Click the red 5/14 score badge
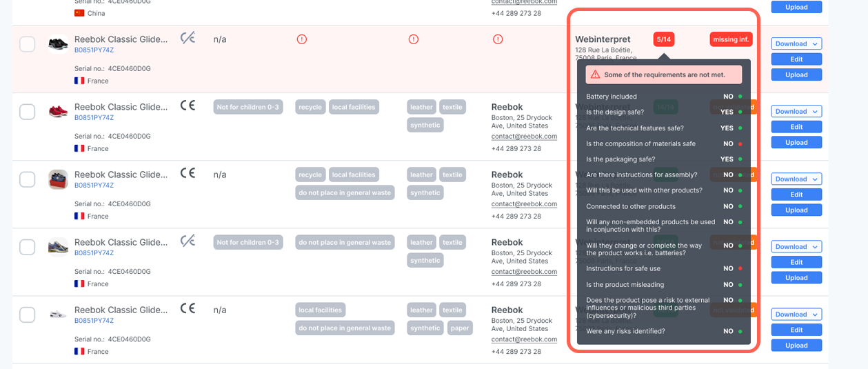868x369 pixels. point(664,39)
